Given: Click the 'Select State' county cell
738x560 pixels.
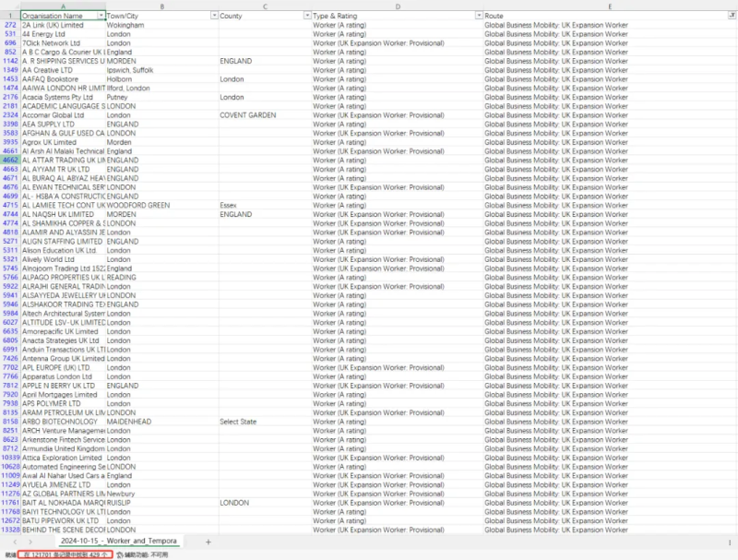Looking at the screenshot, I should [x=265, y=422].
